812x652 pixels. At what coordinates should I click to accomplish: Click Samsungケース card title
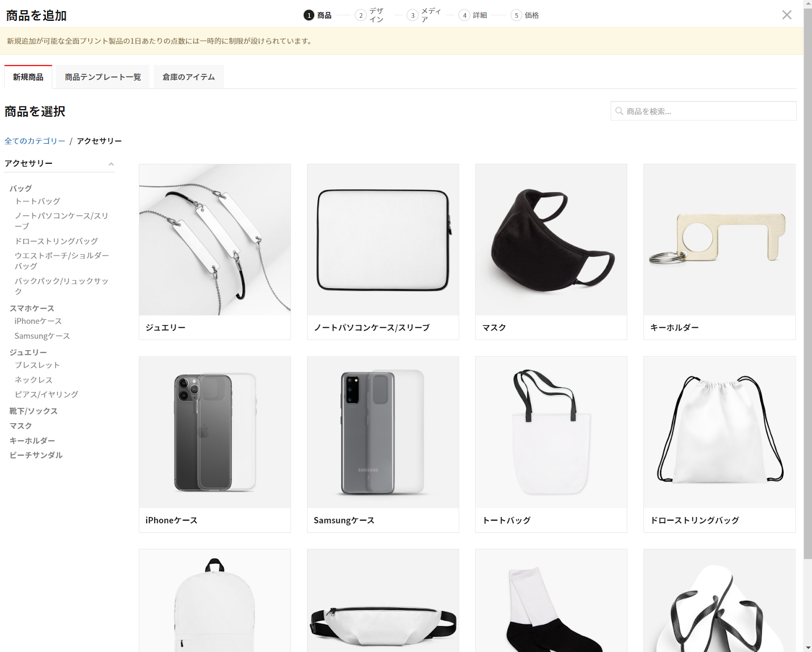(344, 521)
